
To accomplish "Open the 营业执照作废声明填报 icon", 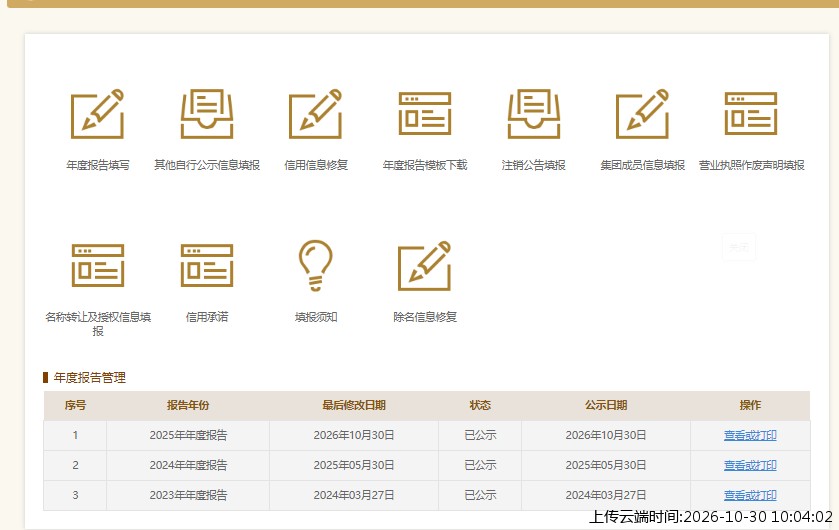I will pyautogui.click(x=751, y=113).
